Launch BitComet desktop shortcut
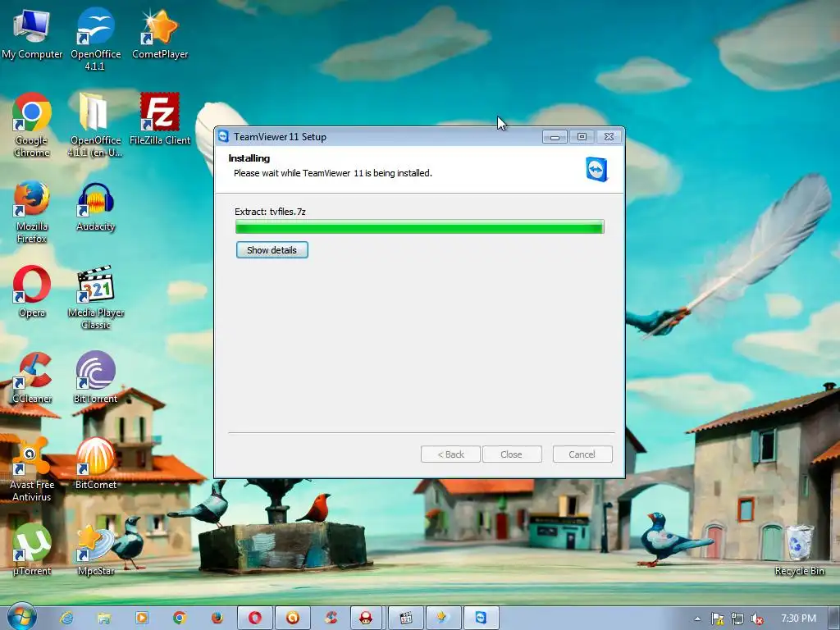This screenshot has width=840, height=630. tap(95, 463)
